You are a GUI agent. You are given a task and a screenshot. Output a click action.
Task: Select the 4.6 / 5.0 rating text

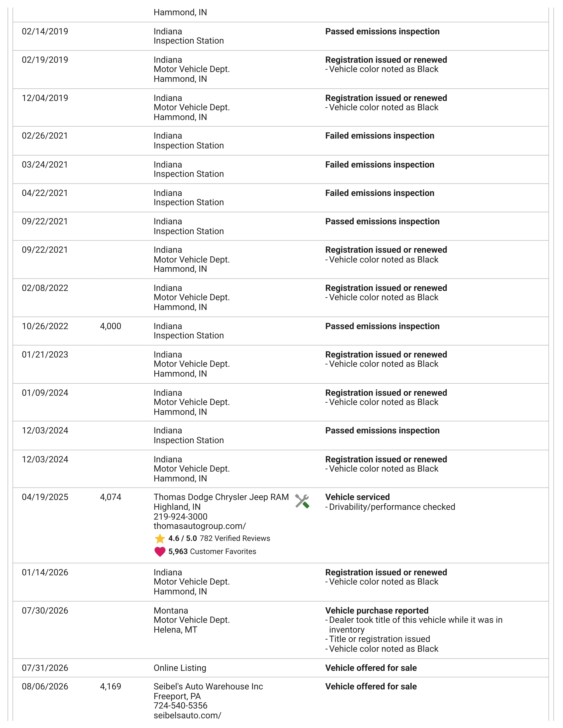182,538
